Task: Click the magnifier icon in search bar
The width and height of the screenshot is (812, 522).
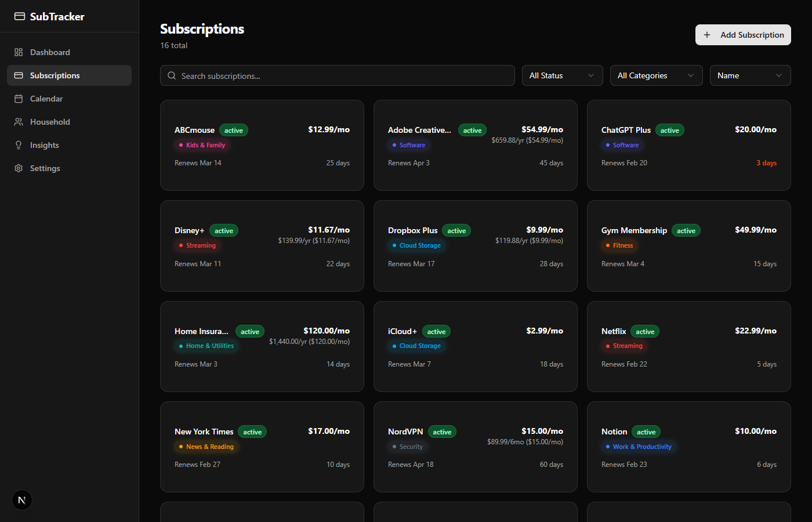Action: coord(172,75)
